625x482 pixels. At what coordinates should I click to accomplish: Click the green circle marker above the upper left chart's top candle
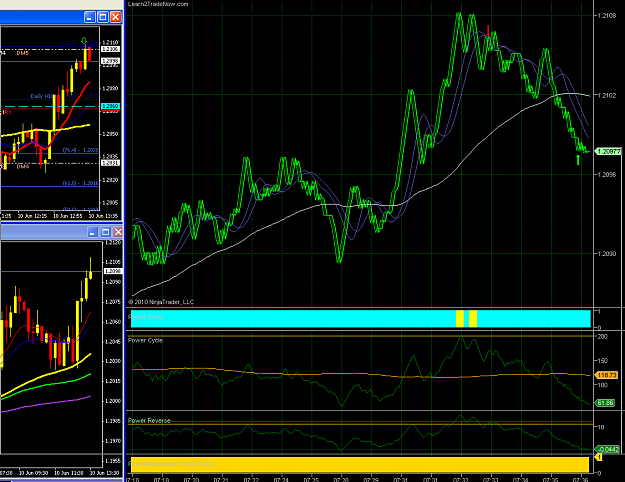(84, 41)
